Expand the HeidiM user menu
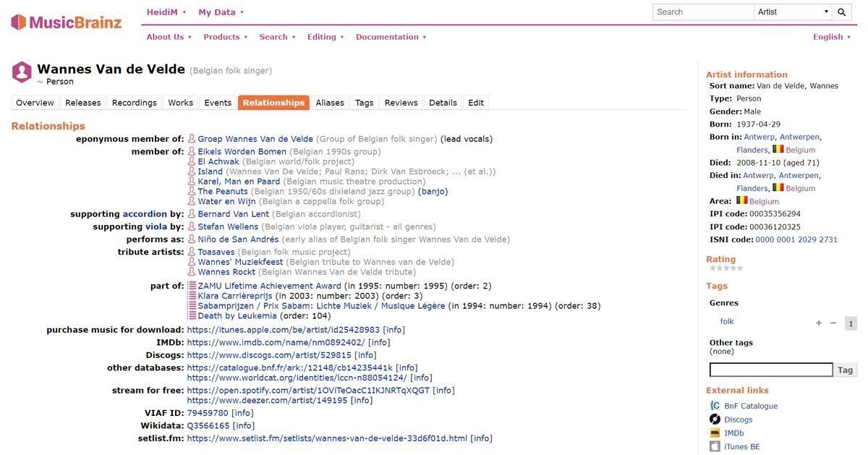This screenshot has height=455, width=868. (166, 12)
